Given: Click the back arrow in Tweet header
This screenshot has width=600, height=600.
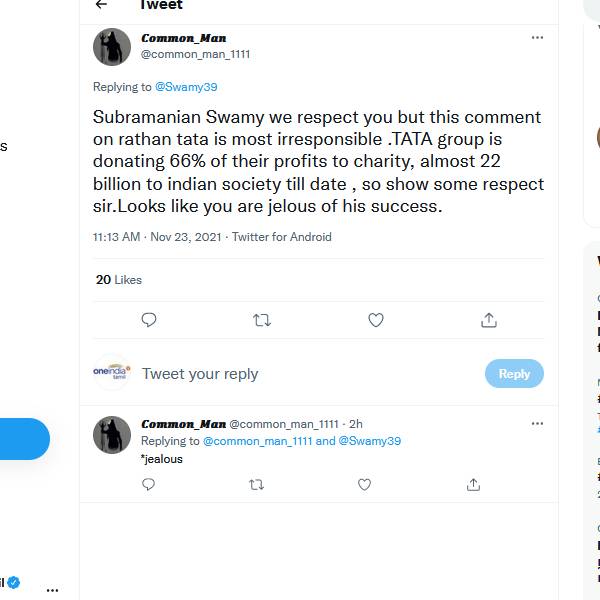Looking at the screenshot, I should click(101, 5).
